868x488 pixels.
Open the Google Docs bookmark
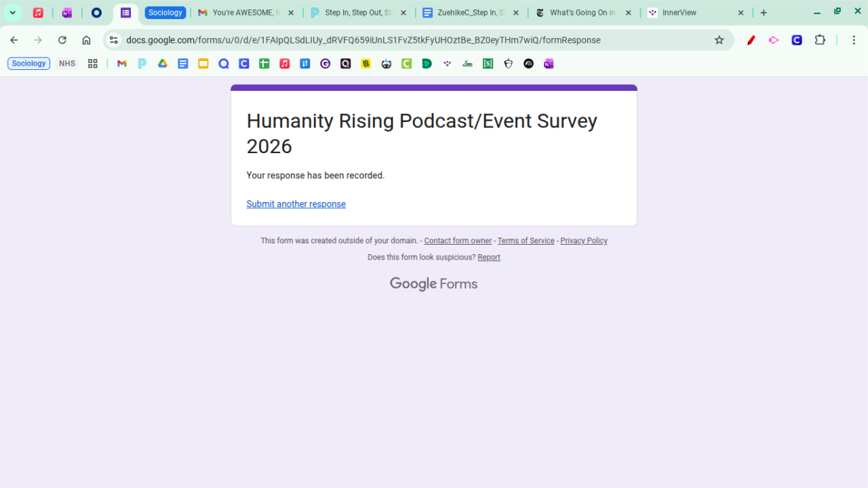coord(183,64)
